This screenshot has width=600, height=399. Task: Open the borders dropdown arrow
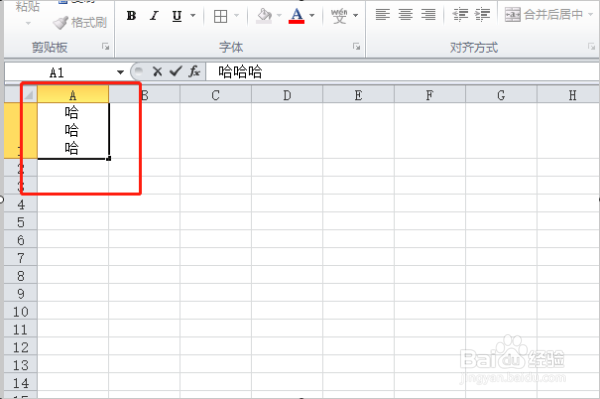(x=236, y=16)
